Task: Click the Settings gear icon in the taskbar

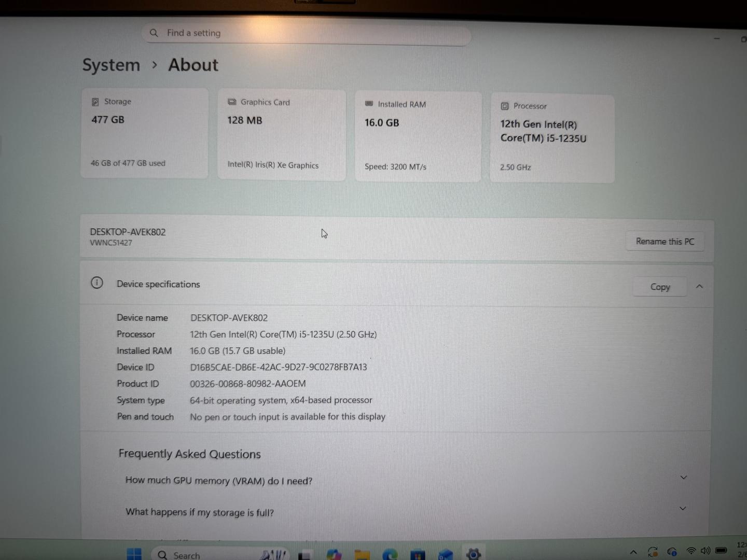Action: [473, 554]
